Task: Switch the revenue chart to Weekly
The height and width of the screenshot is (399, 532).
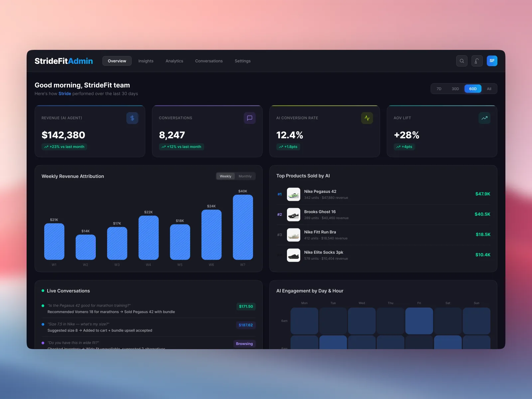Action: 225,176
